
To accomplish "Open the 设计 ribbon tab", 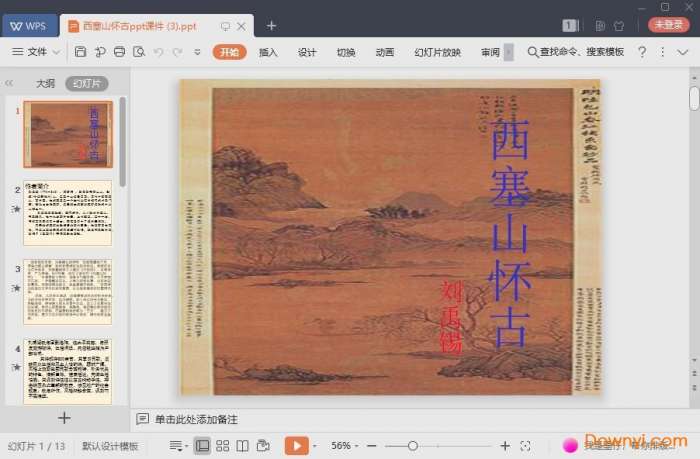I will click(307, 52).
